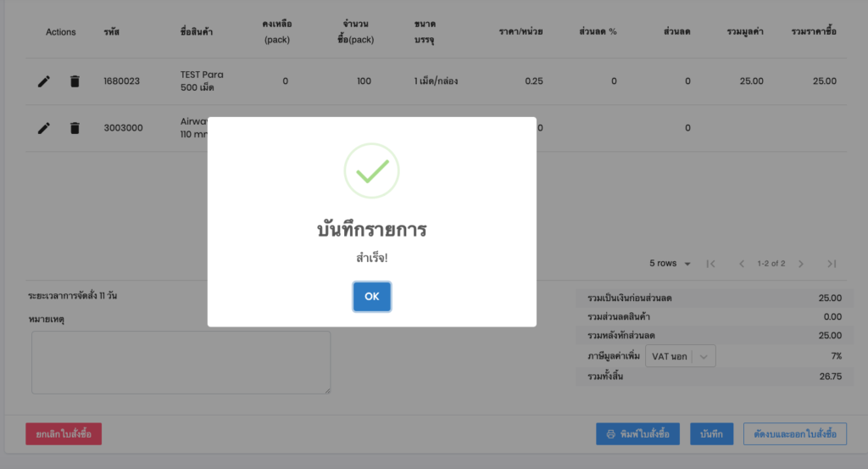The image size is (868, 469).
Task: Select the รหัส column header
Action: (112, 32)
